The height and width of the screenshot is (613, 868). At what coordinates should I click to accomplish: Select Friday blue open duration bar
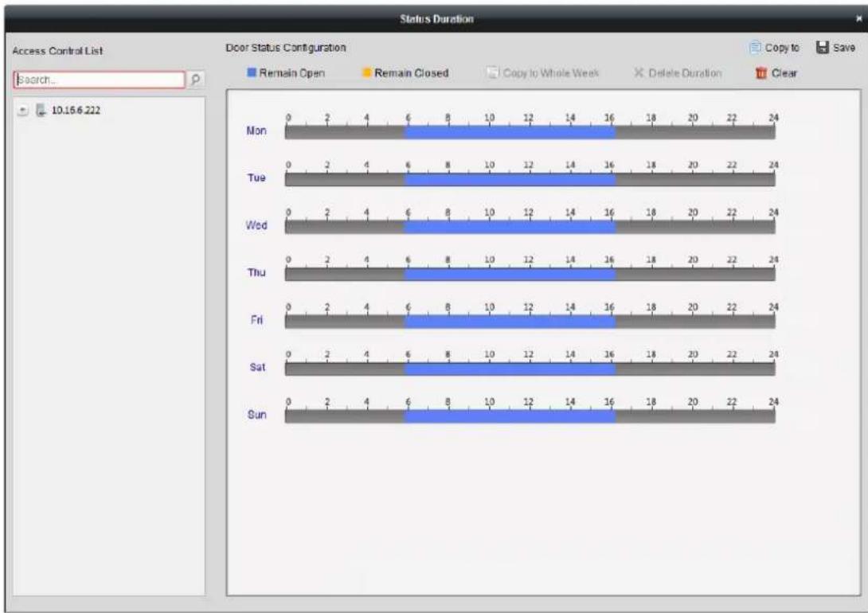pyautogui.click(x=510, y=322)
